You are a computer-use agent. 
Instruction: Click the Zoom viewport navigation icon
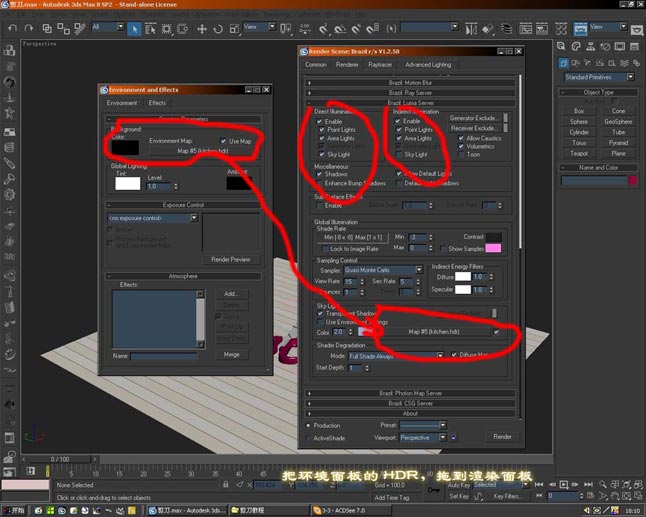[603, 484]
